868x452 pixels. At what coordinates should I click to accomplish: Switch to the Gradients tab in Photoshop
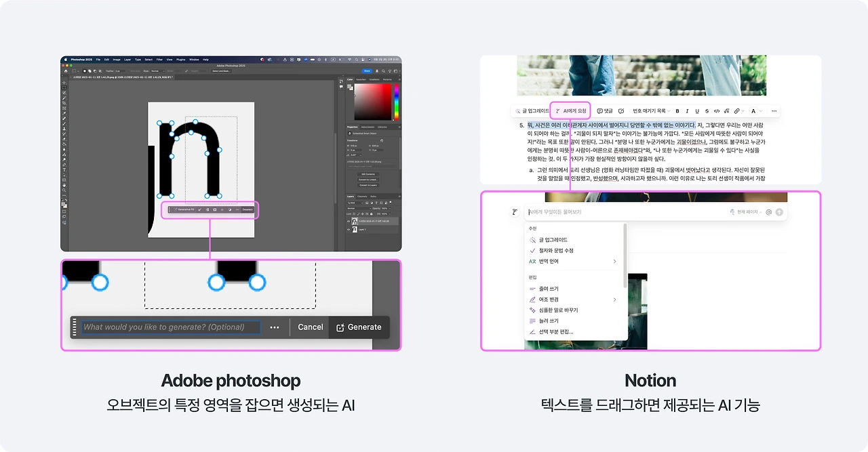[x=374, y=79]
